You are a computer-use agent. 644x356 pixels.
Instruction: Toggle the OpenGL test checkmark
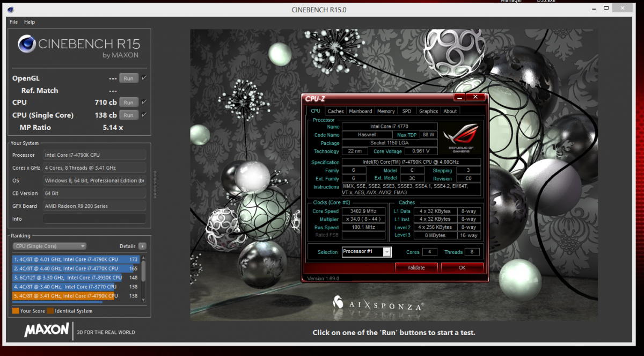(144, 78)
